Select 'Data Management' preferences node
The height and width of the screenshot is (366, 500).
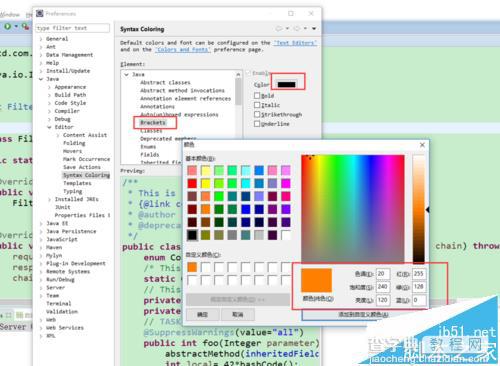pyautogui.click(x=69, y=55)
